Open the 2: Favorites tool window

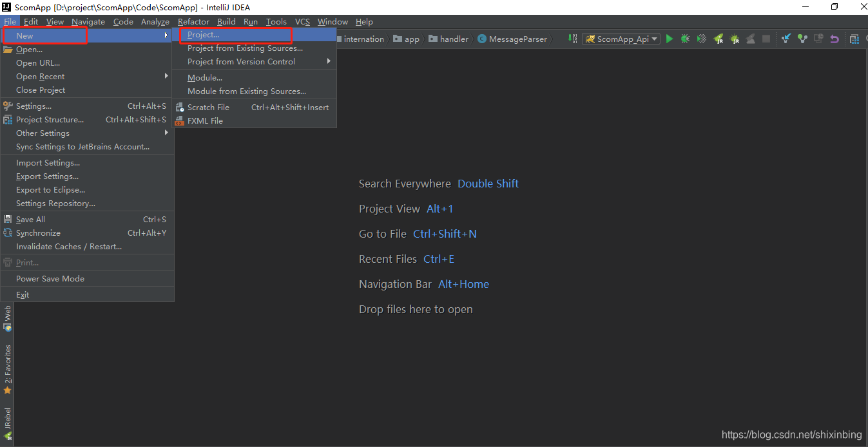point(8,369)
